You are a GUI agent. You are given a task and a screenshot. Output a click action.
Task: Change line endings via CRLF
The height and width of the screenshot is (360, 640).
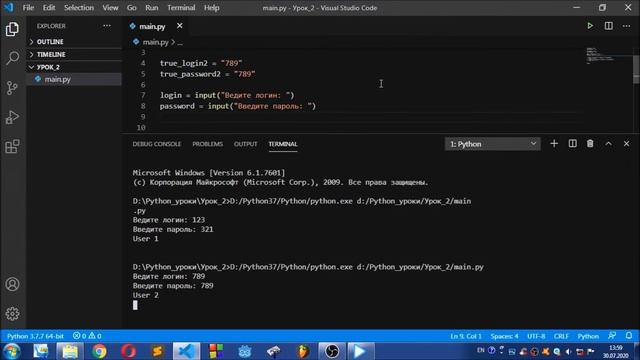[x=561, y=336]
